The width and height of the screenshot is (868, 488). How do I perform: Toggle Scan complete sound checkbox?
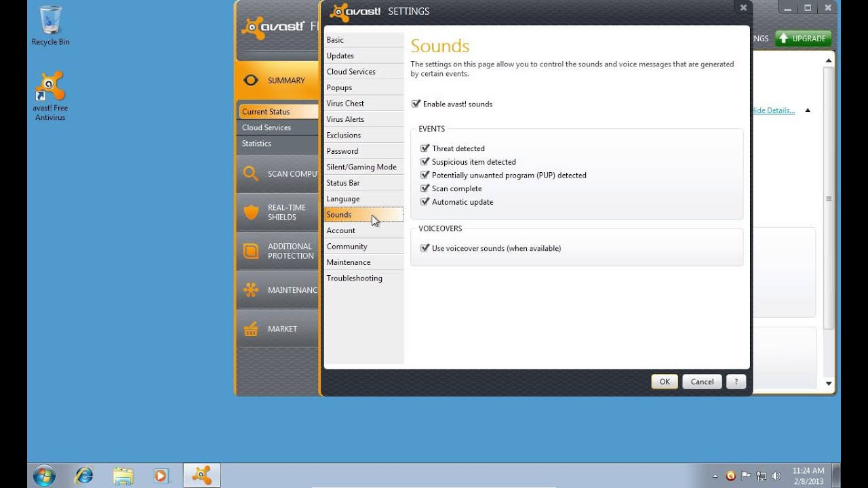pyautogui.click(x=425, y=188)
